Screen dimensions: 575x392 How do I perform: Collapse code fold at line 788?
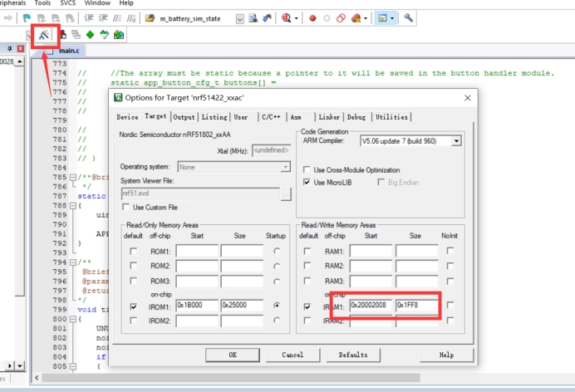[x=73, y=205]
